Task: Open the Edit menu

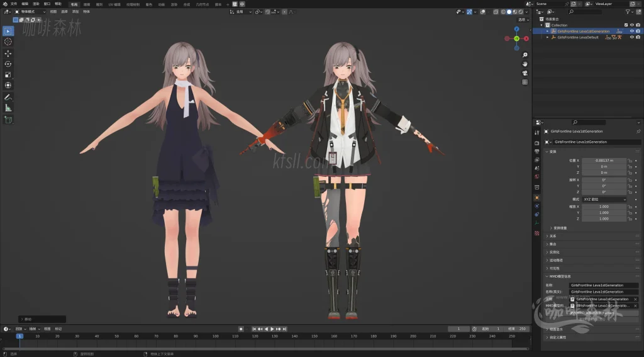Action: tap(25, 4)
